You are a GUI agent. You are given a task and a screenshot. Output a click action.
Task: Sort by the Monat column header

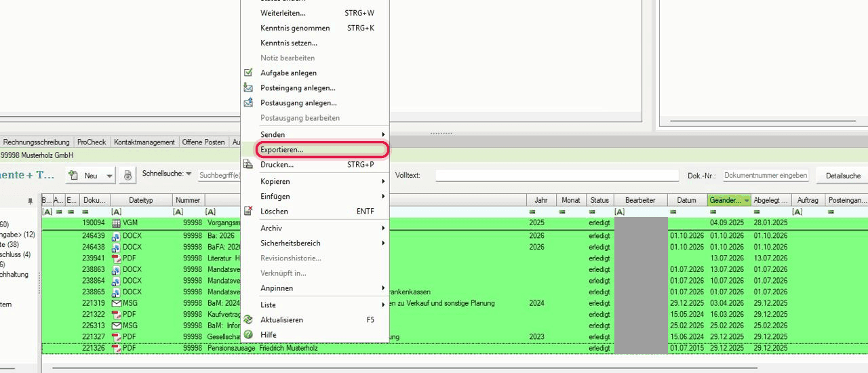pos(571,201)
